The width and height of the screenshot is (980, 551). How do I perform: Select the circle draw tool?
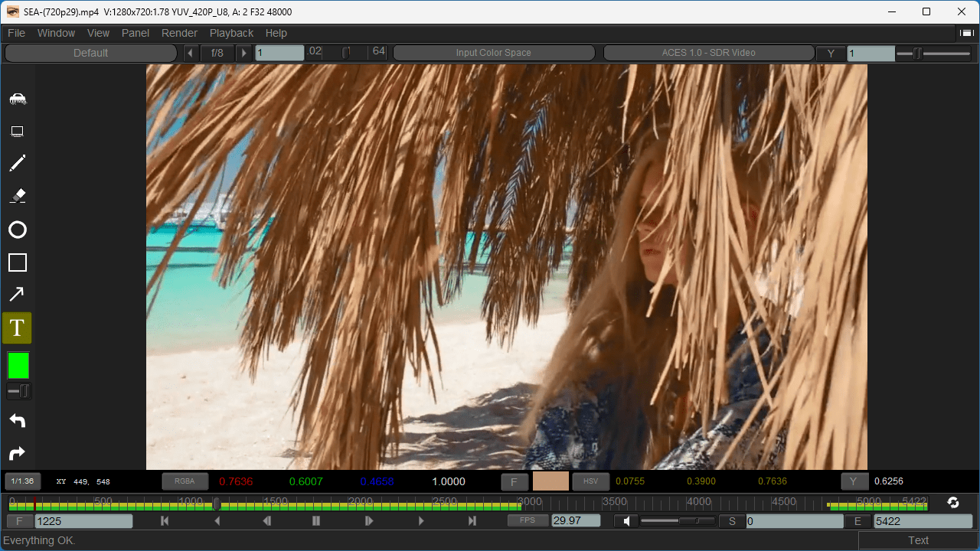coord(18,230)
